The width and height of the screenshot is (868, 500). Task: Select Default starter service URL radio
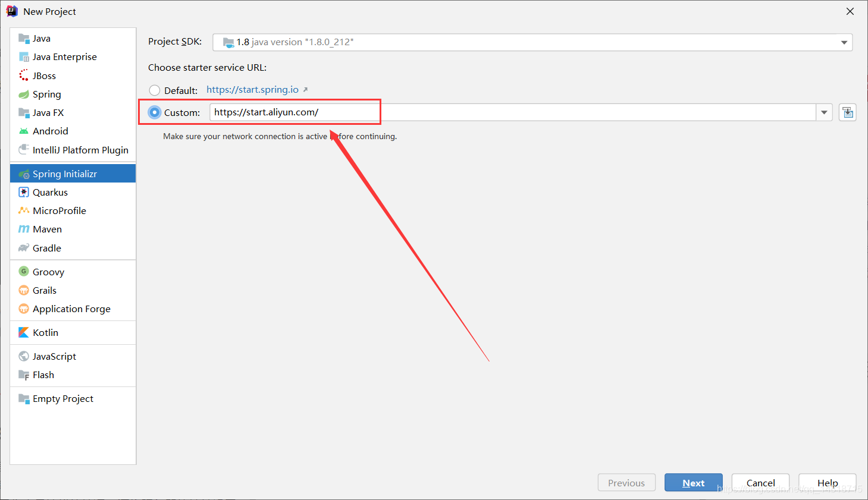pyautogui.click(x=155, y=90)
